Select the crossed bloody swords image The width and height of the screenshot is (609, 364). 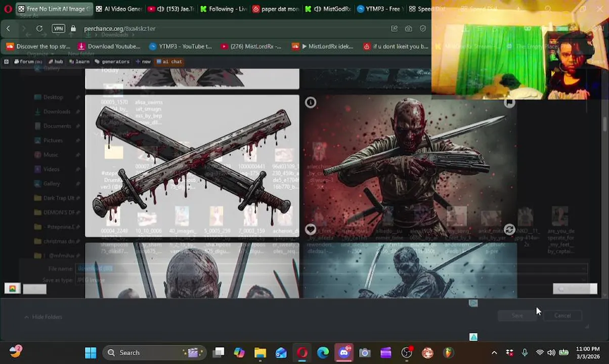192,166
